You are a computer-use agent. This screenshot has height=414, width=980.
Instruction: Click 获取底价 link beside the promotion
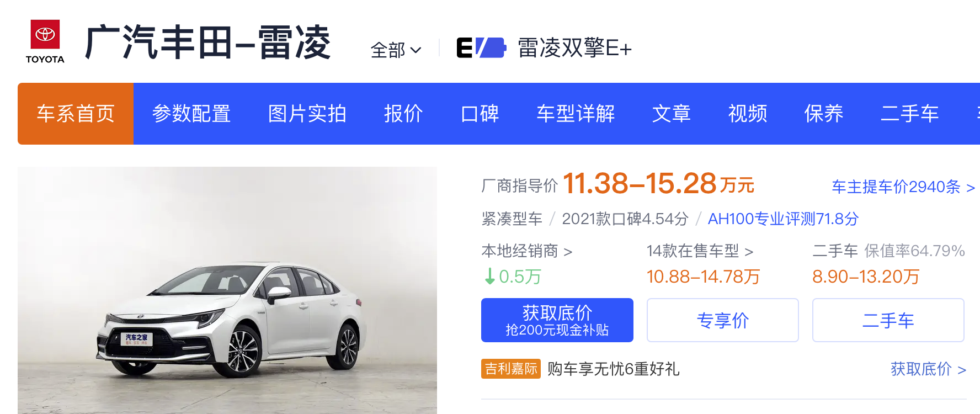pos(928,369)
